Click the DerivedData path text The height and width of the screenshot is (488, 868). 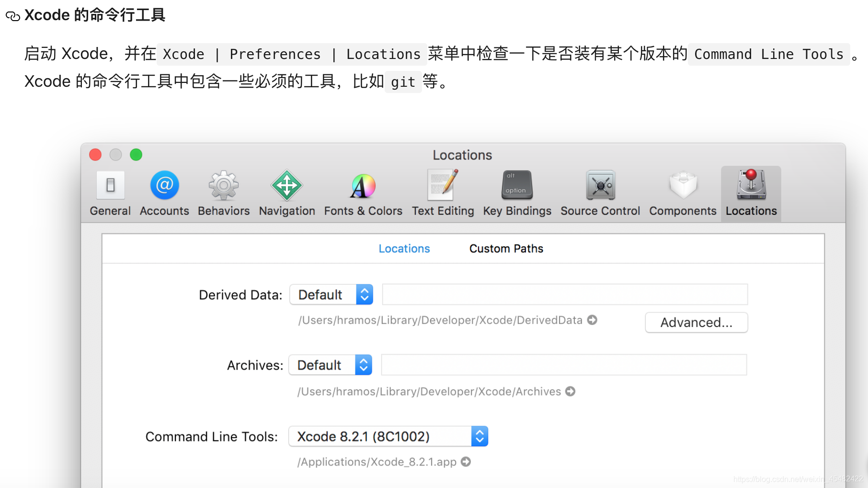(440, 320)
